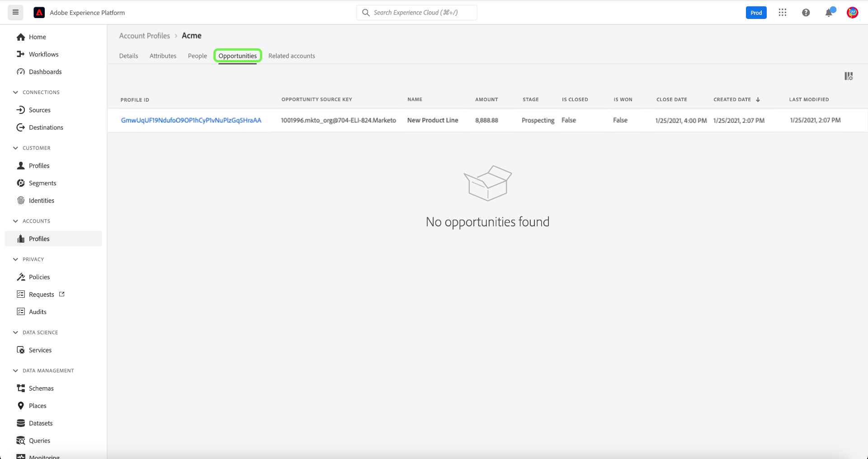Image resolution: width=868 pixels, height=459 pixels.
Task: Click the Datasets icon
Action: 21,423
